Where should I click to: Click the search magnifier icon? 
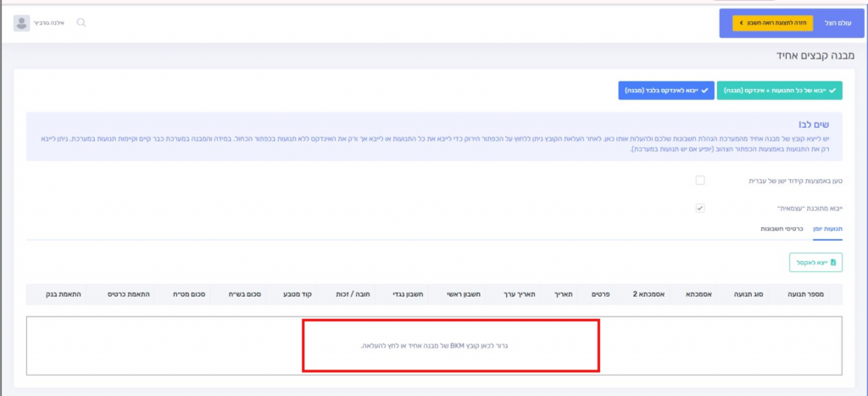tap(81, 23)
